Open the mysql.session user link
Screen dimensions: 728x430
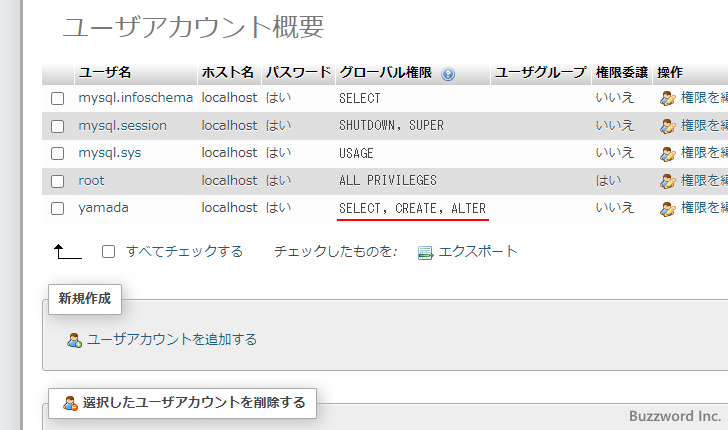point(122,126)
